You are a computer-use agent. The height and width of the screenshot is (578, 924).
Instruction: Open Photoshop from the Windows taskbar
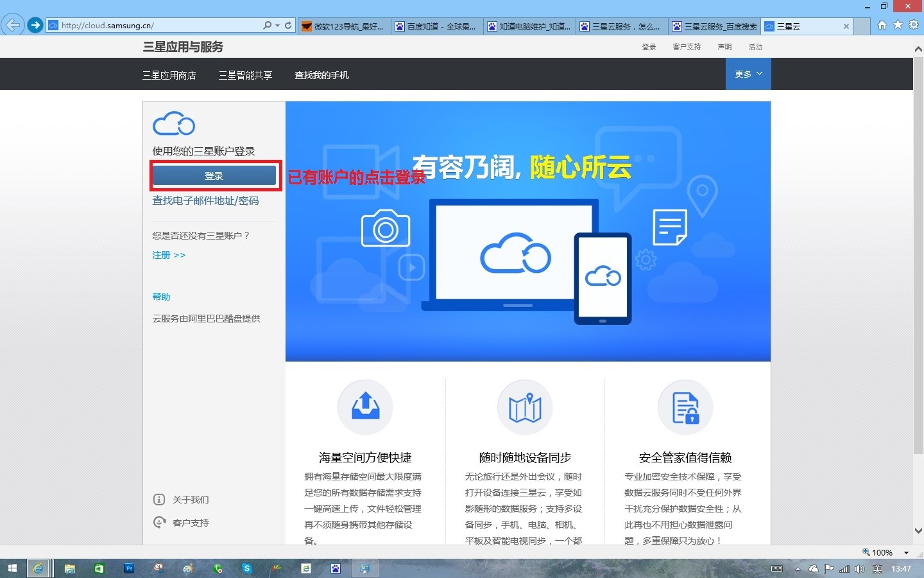129,568
